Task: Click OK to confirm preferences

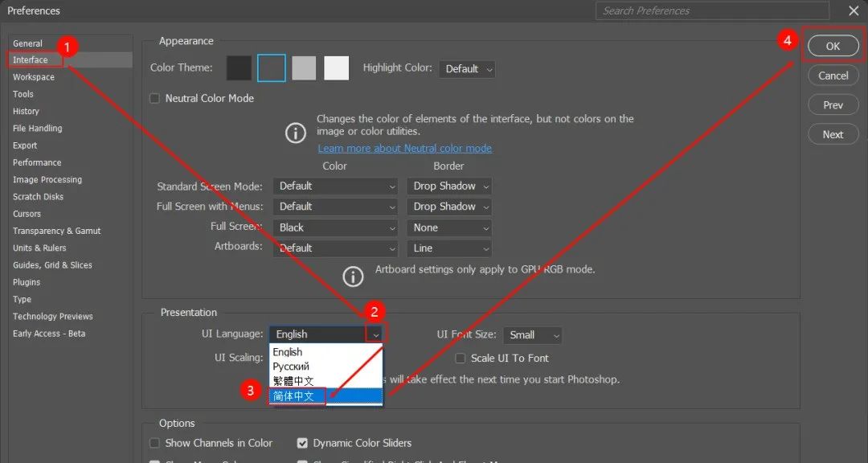Action: (833, 47)
